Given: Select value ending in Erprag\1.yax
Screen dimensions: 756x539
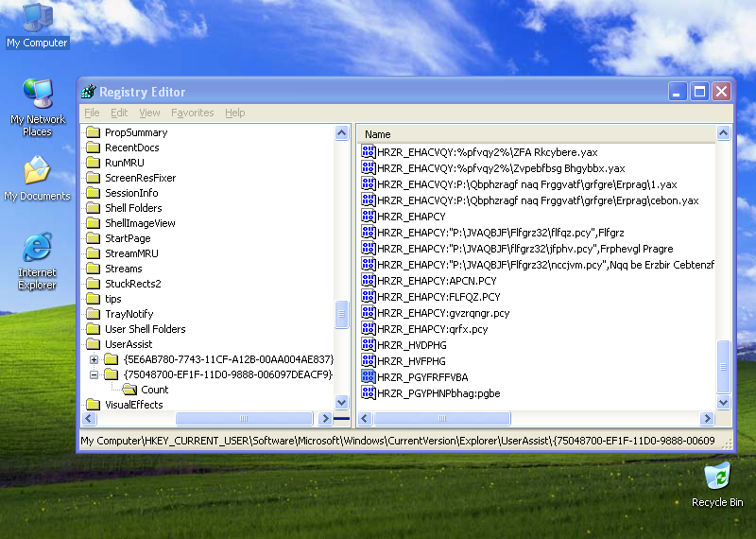Looking at the screenshot, I should click(x=527, y=184).
